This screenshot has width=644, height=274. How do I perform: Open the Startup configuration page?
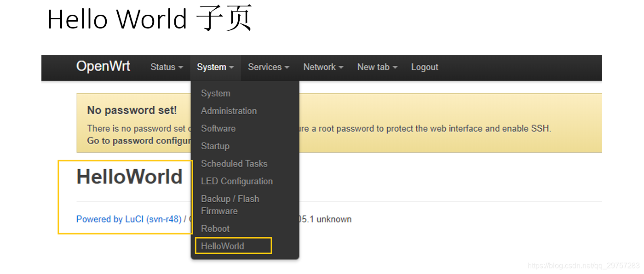215,146
